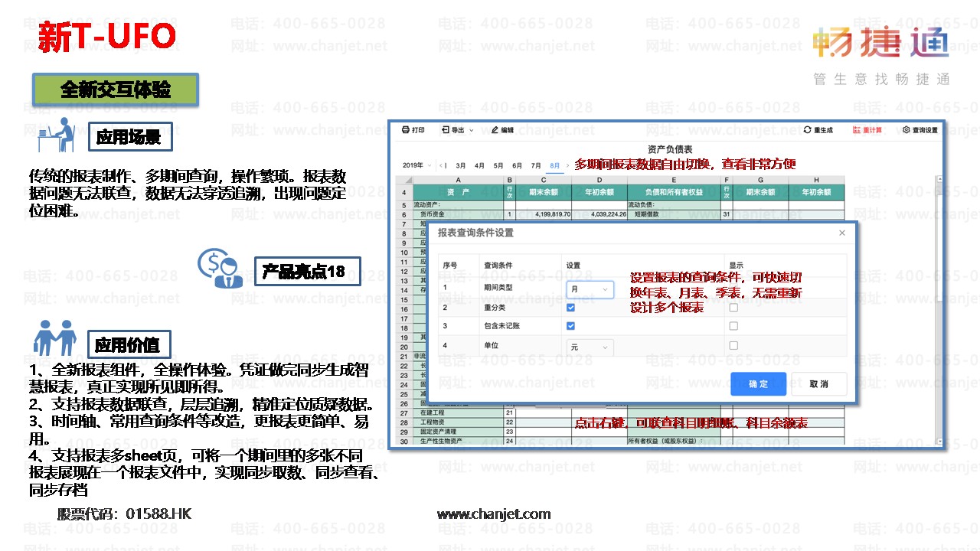Click the 重生成 regenerate icon
Viewport: 980px width, 551px height.
pos(808,130)
